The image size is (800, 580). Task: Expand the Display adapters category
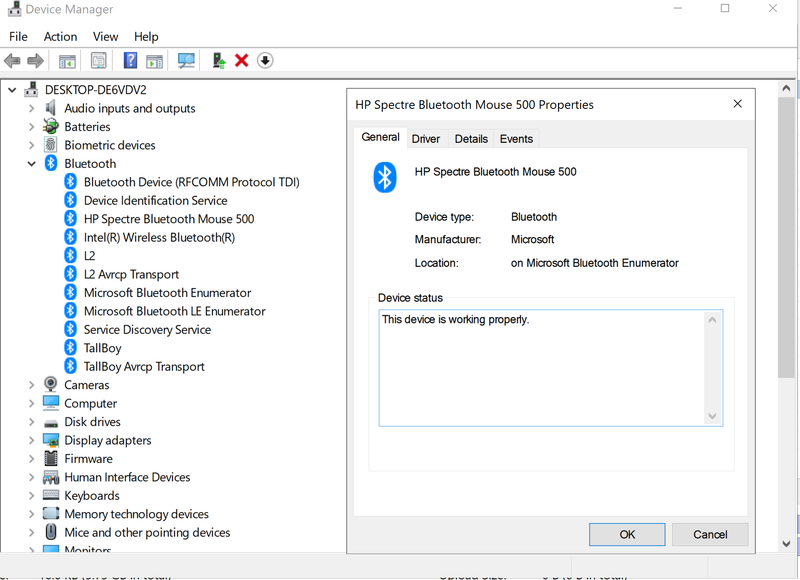32,440
